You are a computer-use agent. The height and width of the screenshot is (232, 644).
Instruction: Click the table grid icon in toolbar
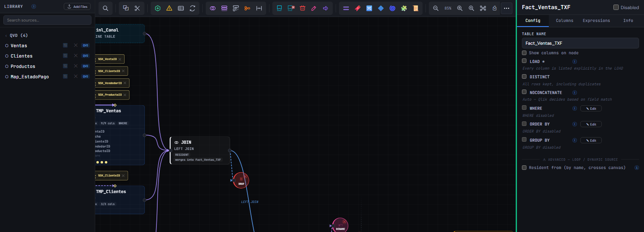pos(181,8)
